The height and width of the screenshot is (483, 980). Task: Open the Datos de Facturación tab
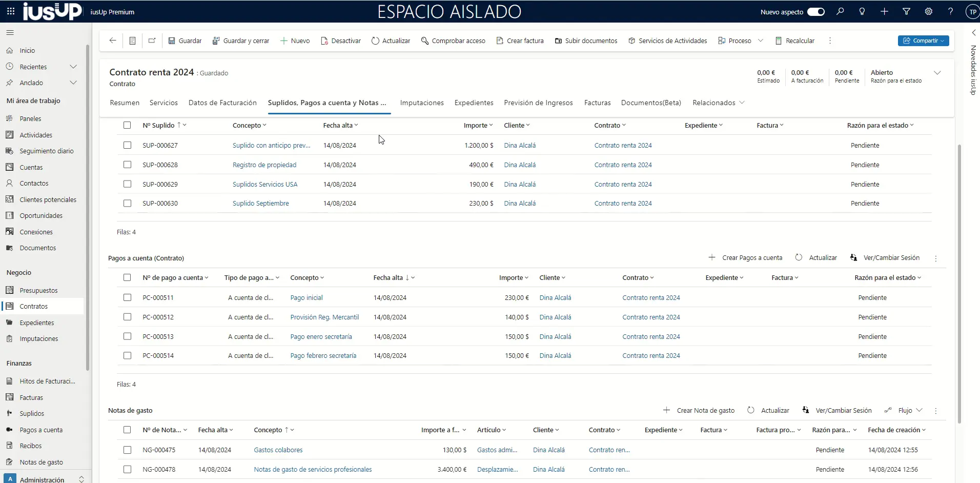222,103
